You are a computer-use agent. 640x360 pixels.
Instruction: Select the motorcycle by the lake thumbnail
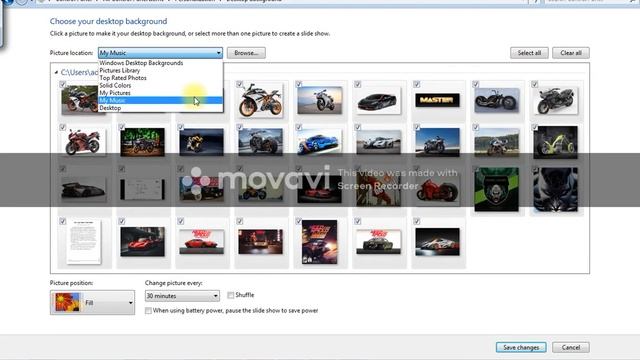click(x=497, y=142)
